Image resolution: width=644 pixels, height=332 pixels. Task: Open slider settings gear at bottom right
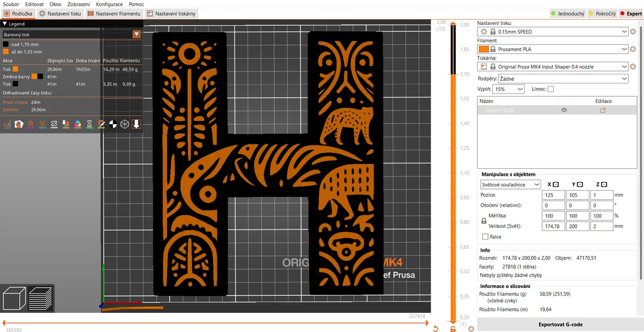[471, 329]
